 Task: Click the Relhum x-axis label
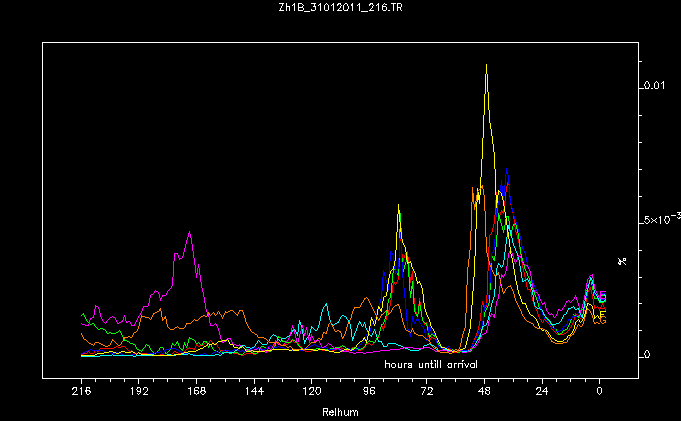coord(340,412)
